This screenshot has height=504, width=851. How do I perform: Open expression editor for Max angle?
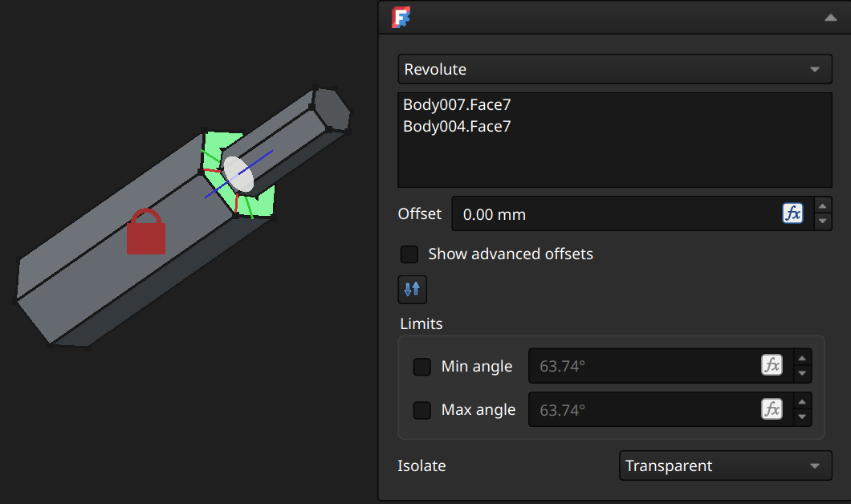pyautogui.click(x=772, y=408)
